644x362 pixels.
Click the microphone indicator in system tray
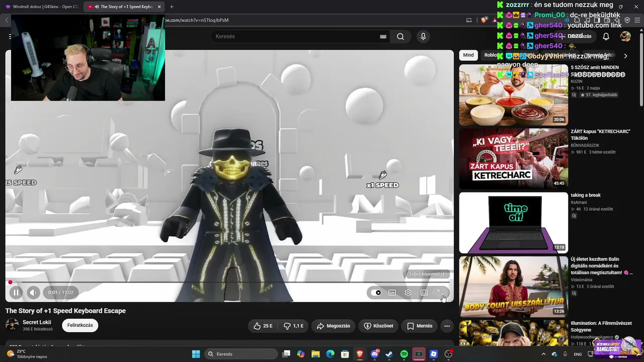pyautogui.click(x=565, y=354)
